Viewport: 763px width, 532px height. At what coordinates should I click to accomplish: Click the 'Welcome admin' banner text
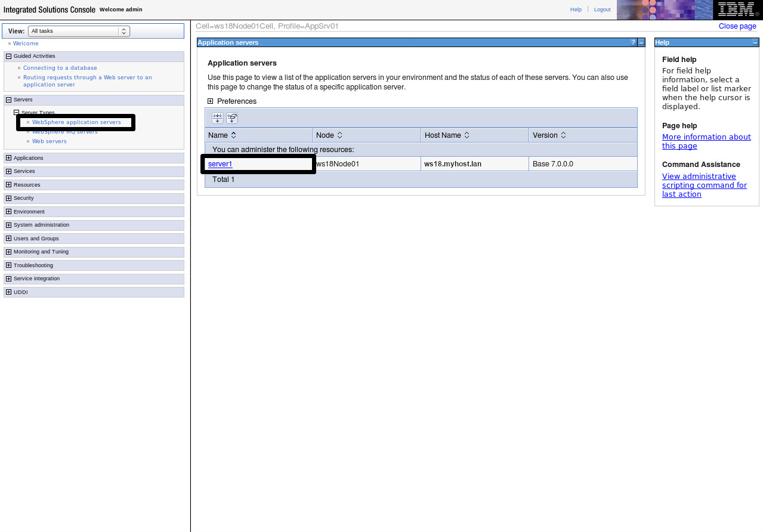coord(121,10)
